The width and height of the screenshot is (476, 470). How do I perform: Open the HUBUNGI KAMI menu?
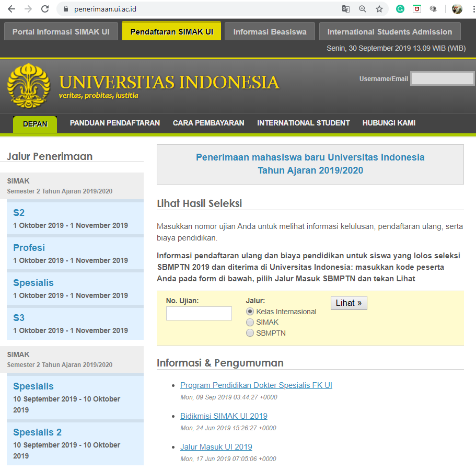(x=389, y=123)
